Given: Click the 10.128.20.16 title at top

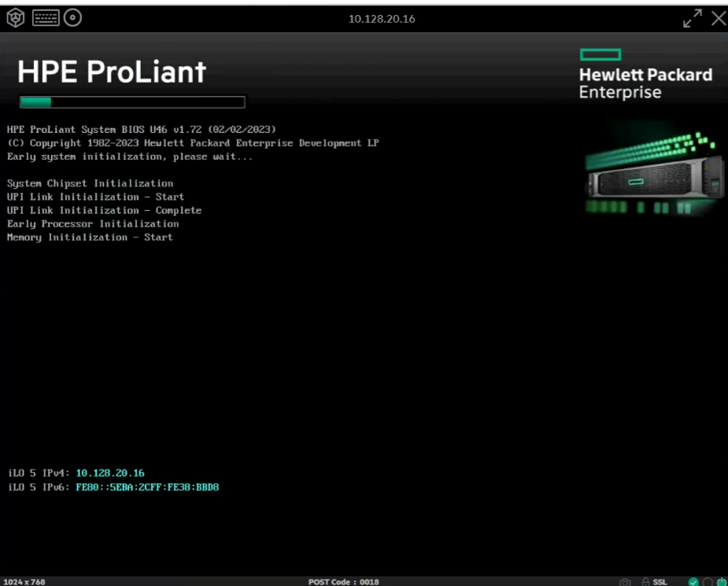Looking at the screenshot, I should 382,19.
